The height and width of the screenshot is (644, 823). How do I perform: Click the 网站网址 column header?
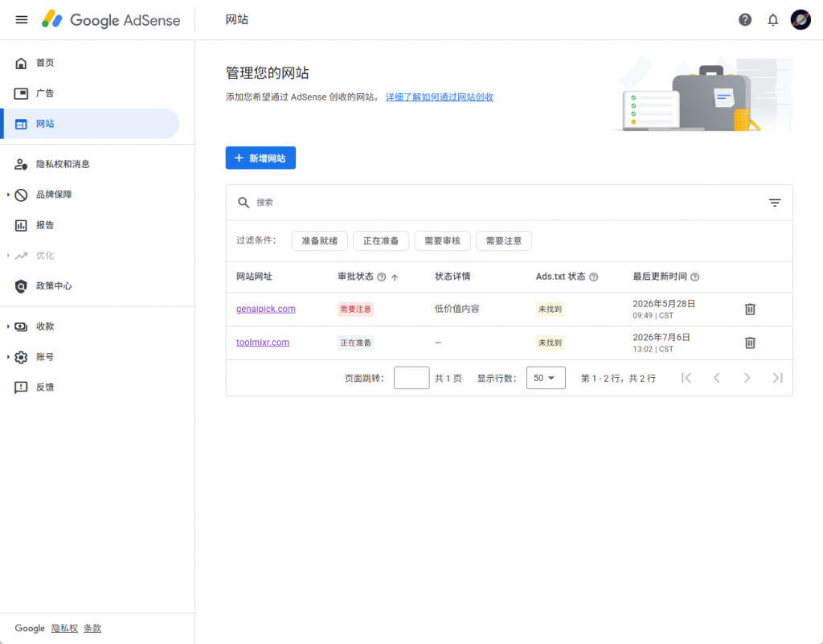254,277
